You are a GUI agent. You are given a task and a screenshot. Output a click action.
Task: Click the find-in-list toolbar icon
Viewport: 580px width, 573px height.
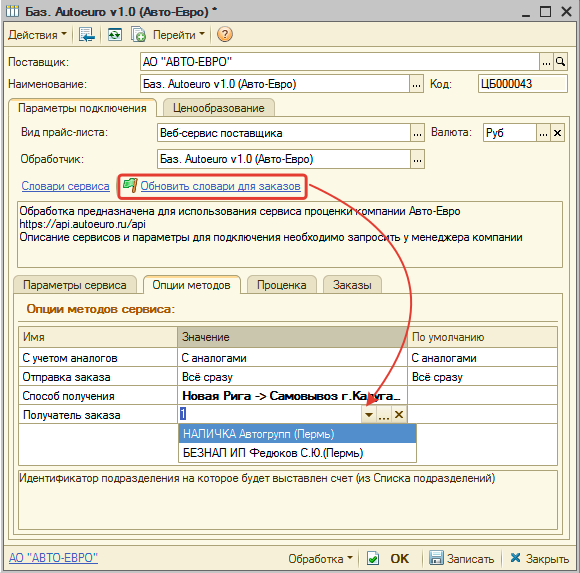(87, 35)
